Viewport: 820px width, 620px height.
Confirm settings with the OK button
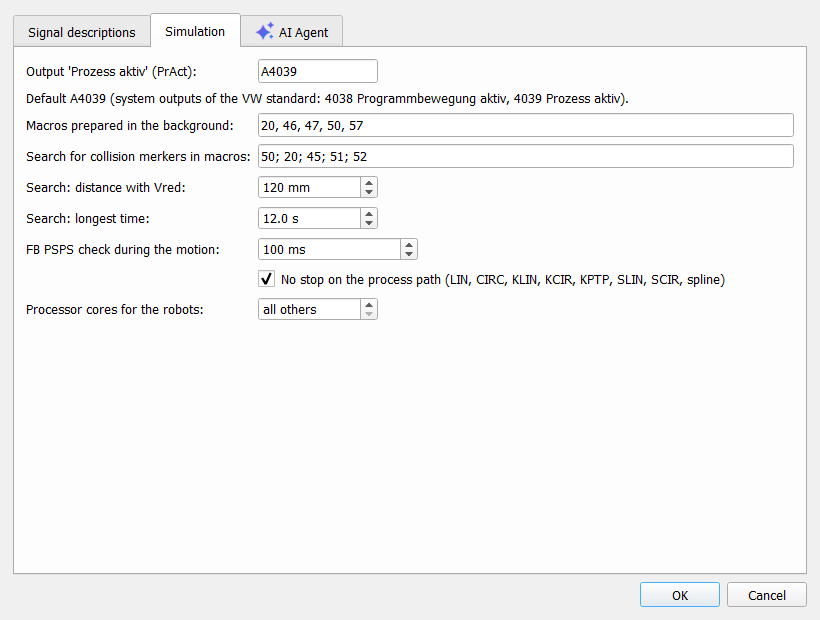(x=680, y=595)
